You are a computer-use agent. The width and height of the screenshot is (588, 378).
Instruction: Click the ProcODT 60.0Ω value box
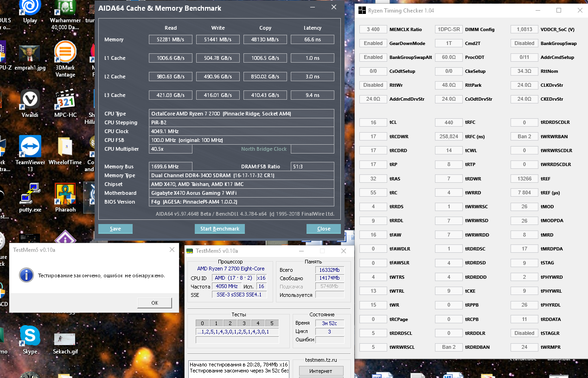click(x=448, y=57)
